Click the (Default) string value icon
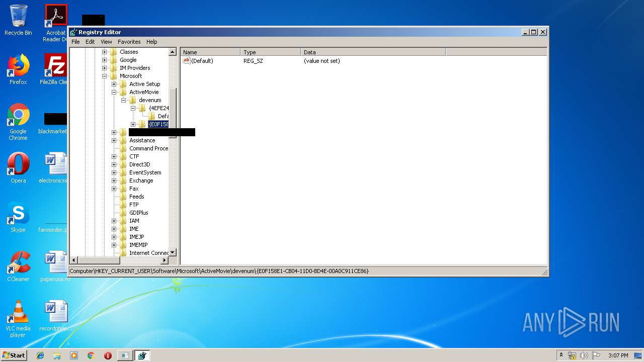The height and width of the screenshot is (362, 644). tap(186, 60)
